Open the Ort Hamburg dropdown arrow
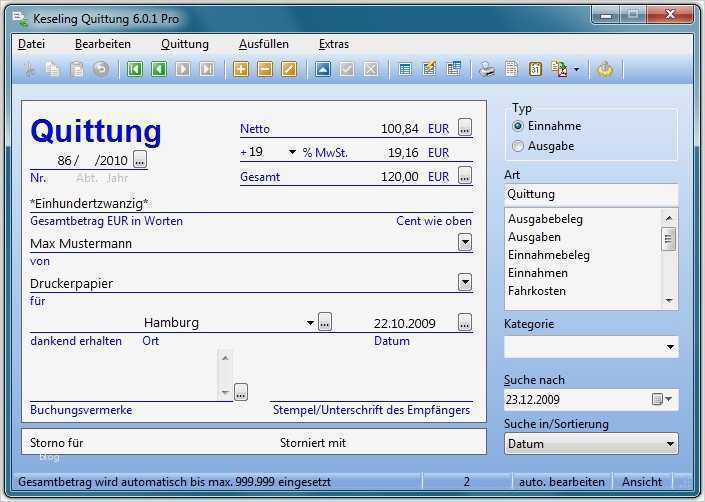 [310, 323]
